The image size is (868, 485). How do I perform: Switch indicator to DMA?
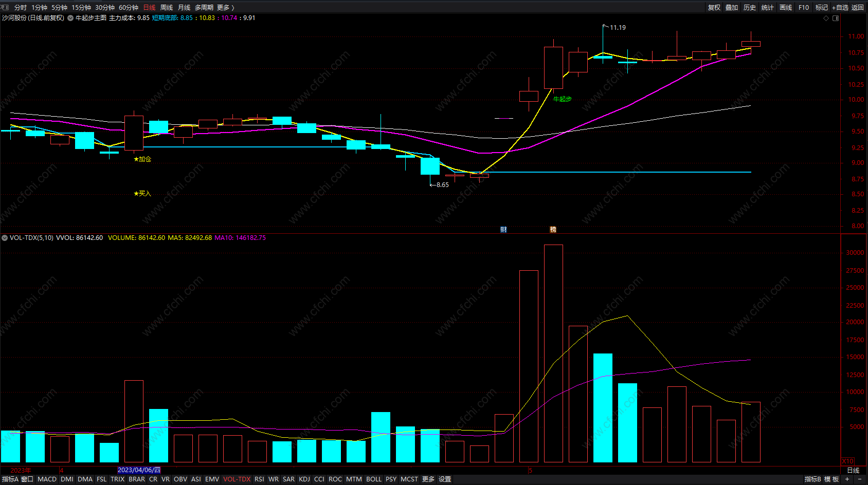click(85, 479)
